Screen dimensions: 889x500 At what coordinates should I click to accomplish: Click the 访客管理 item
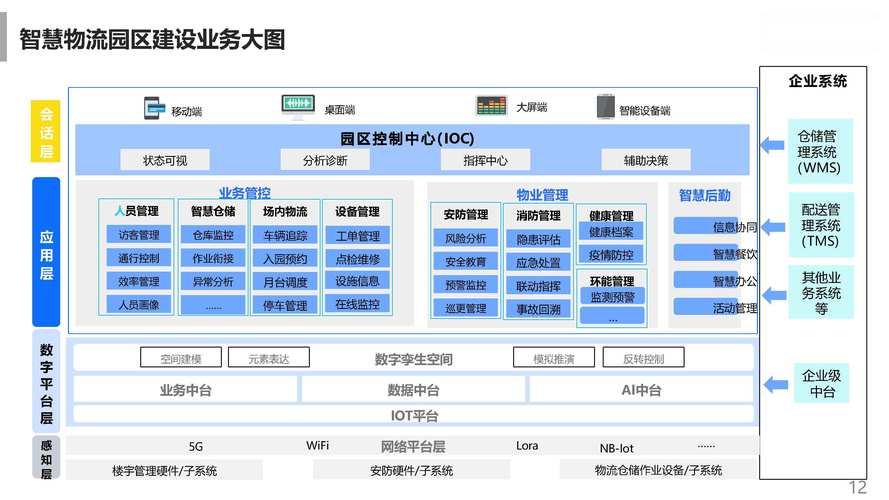pos(139,235)
